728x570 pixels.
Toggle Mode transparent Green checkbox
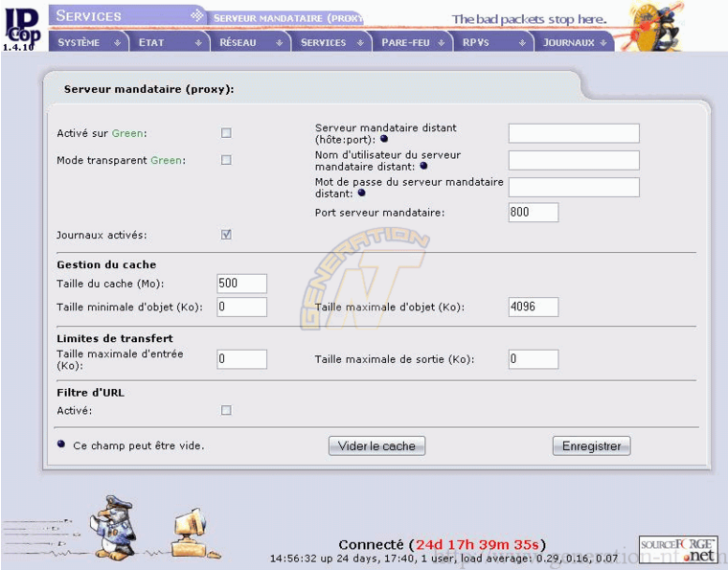pos(226,160)
